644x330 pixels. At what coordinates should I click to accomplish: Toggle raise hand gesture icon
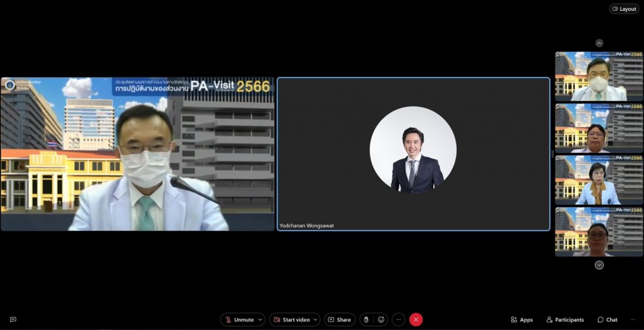pos(367,320)
